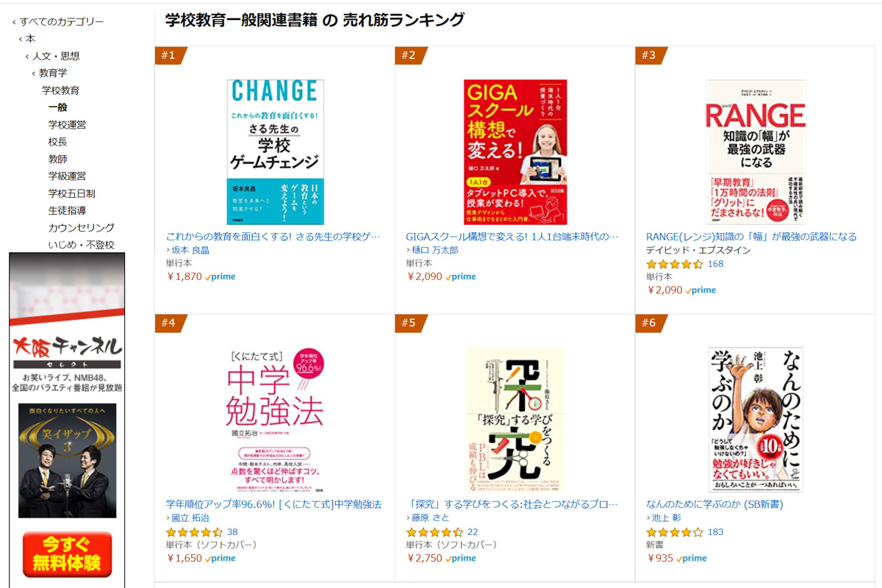Click star rating for 「探究」する学びをつくる
Image resolution: width=882 pixels, height=588 pixels.
(x=434, y=532)
